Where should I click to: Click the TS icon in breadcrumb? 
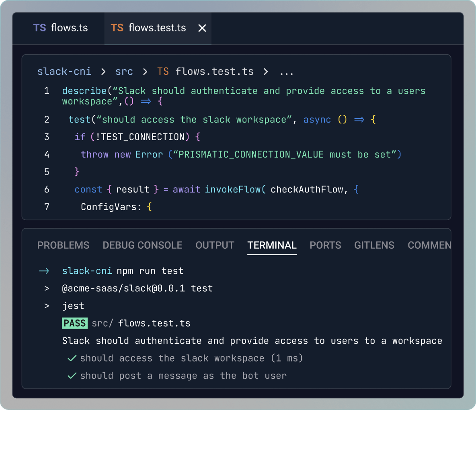[163, 72]
